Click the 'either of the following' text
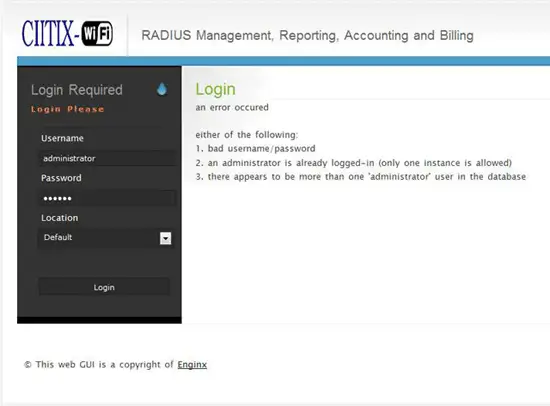This screenshot has height=406, width=550. point(247,135)
